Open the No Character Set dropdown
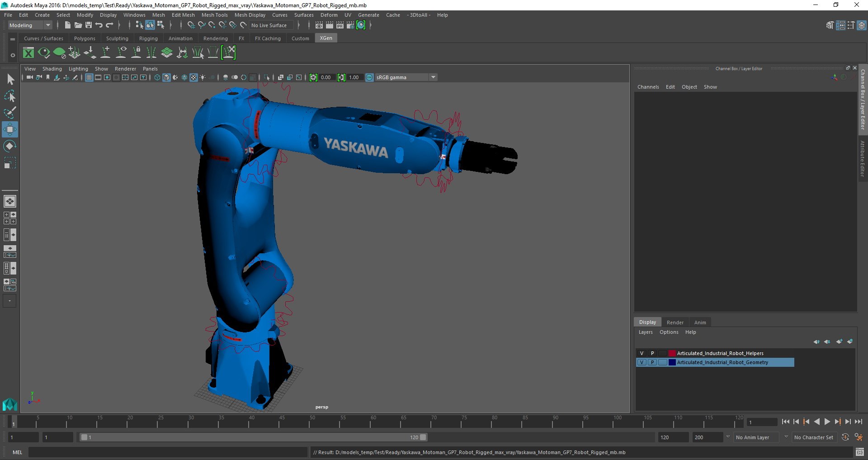Screen dimensions: 868x460 (814, 437)
